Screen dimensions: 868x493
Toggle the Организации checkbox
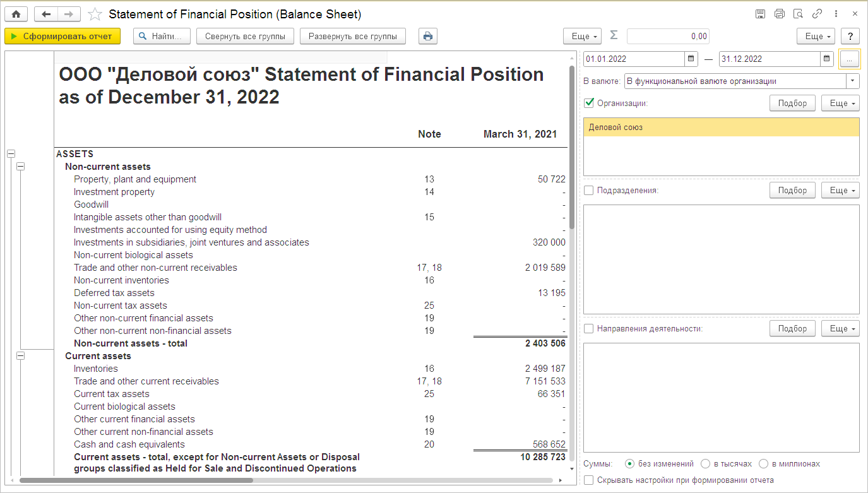[589, 103]
